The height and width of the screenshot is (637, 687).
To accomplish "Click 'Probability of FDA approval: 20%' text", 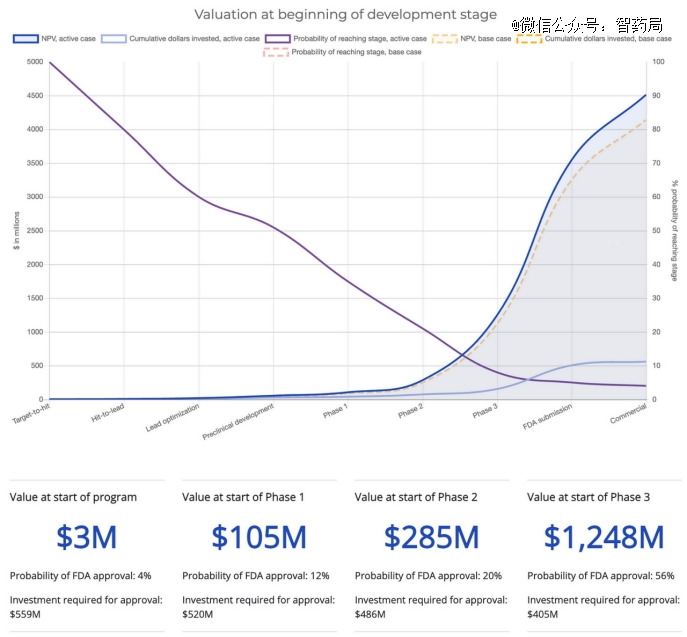I will coord(428,576).
